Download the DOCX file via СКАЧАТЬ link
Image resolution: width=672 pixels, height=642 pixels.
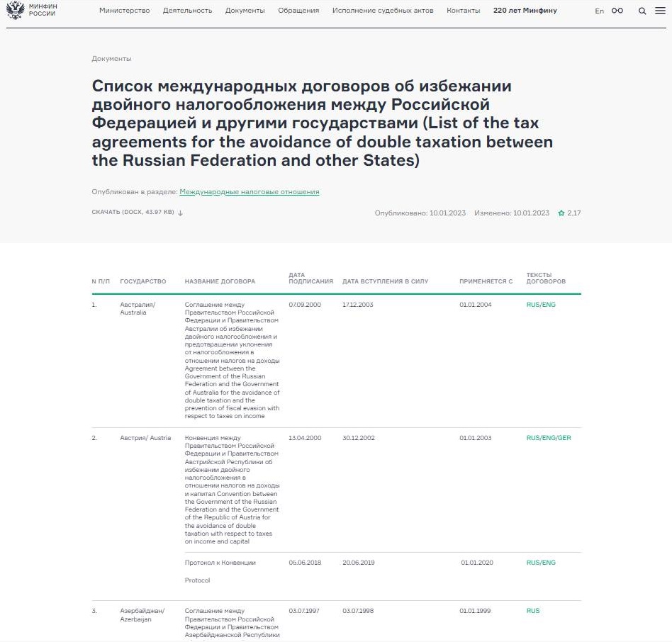tap(133, 212)
